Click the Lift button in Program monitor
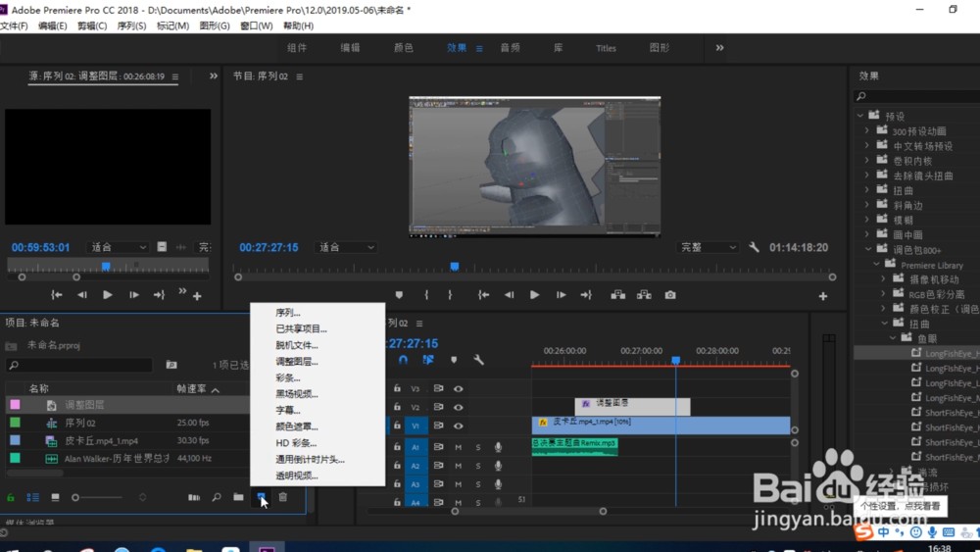Viewport: 980px width, 552px height. 618,295
